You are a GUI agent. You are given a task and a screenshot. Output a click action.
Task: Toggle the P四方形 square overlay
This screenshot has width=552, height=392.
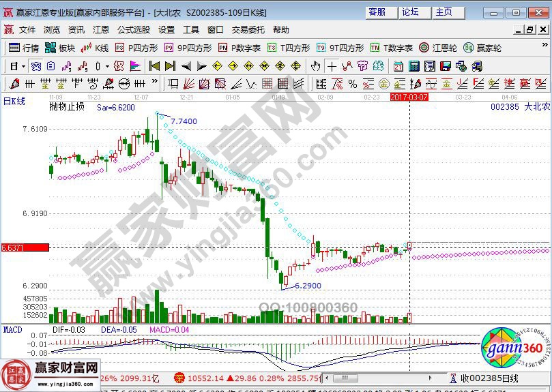136,48
